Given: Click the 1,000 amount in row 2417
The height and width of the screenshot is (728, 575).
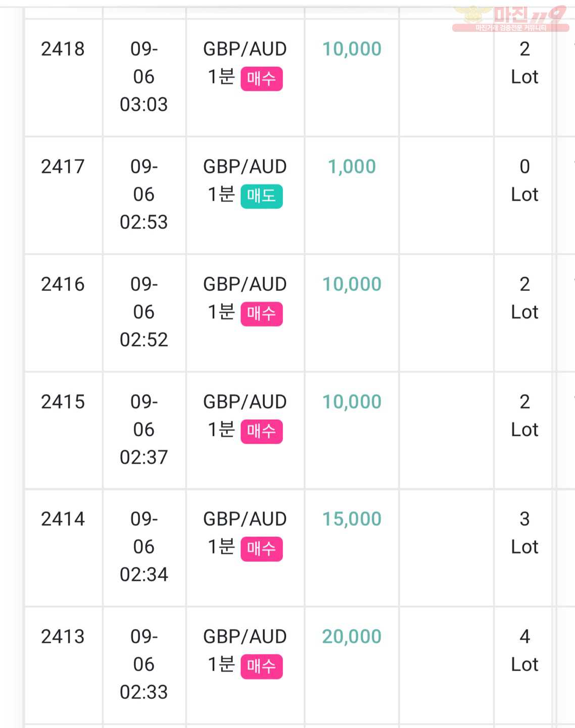Looking at the screenshot, I should click(x=352, y=166).
